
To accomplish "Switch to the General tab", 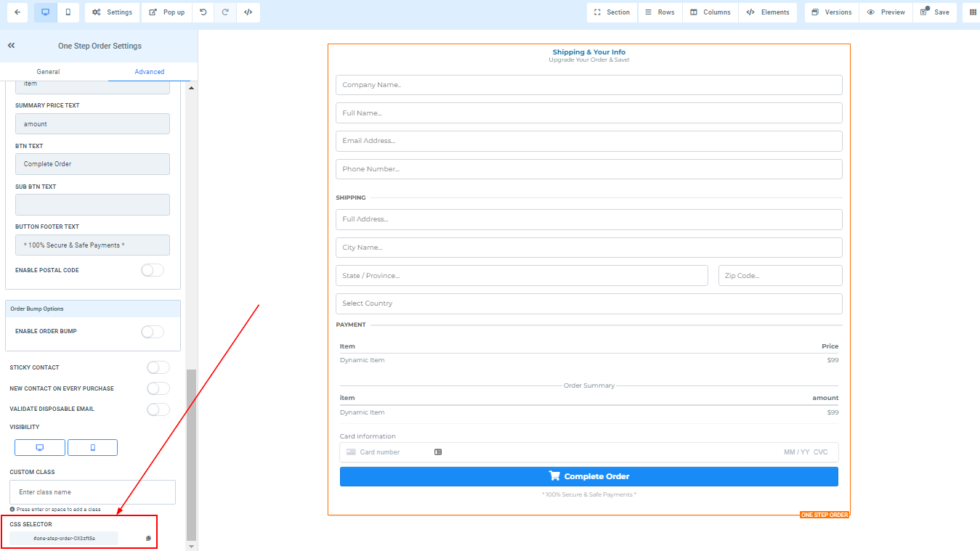I will [x=48, y=72].
